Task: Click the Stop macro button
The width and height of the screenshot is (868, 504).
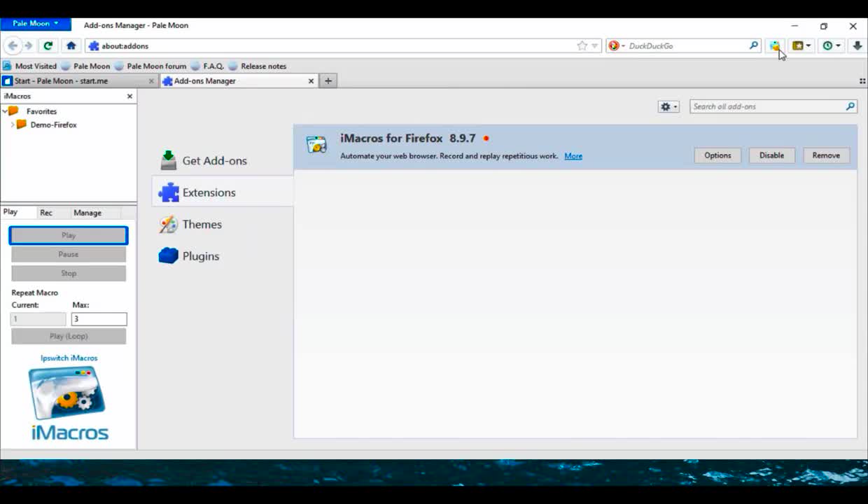Action: 69,273
